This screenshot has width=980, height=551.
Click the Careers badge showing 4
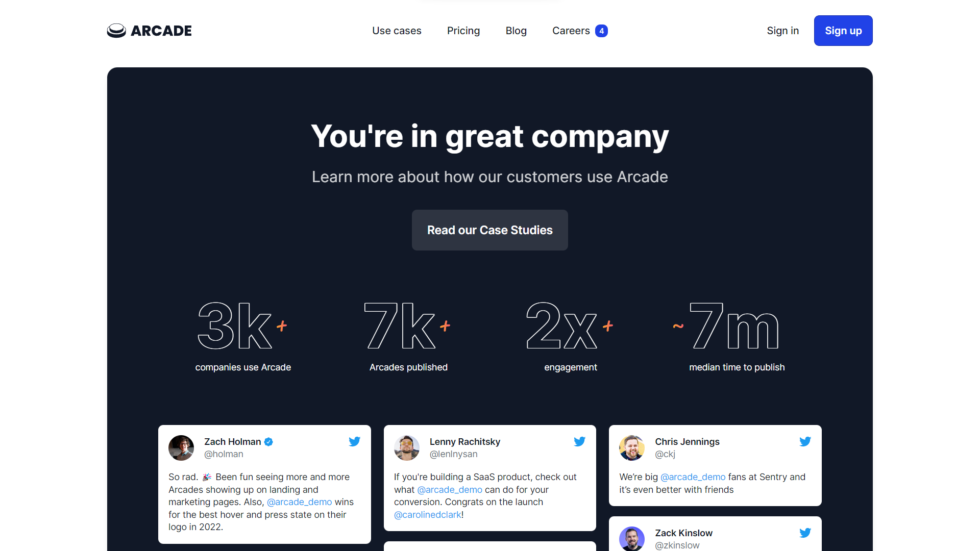coord(601,31)
